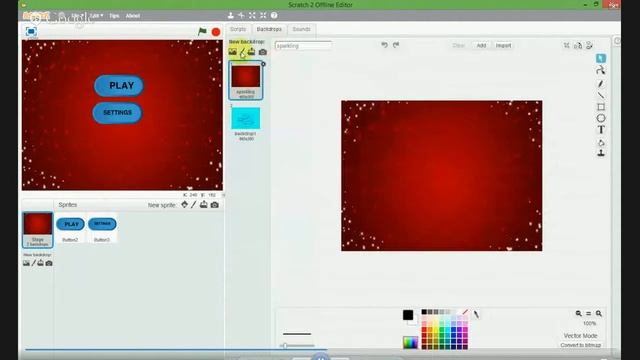Image resolution: width=640 pixels, height=360 pixels.
Task: Click Convert to bitmap button
Action: tap(580, 345)
